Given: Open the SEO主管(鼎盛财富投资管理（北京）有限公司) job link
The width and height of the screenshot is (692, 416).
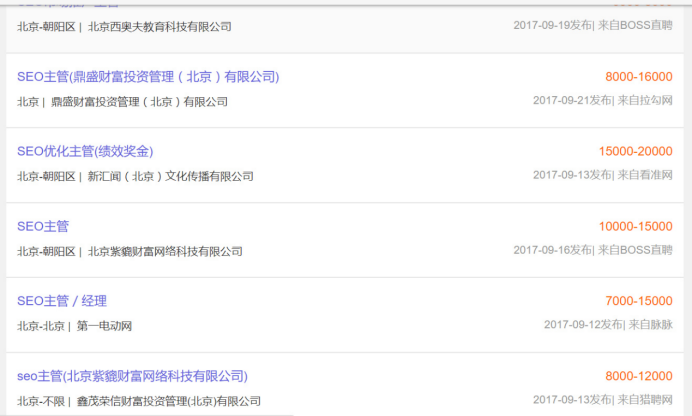Looking at the screenshot, I should (148, 77).
